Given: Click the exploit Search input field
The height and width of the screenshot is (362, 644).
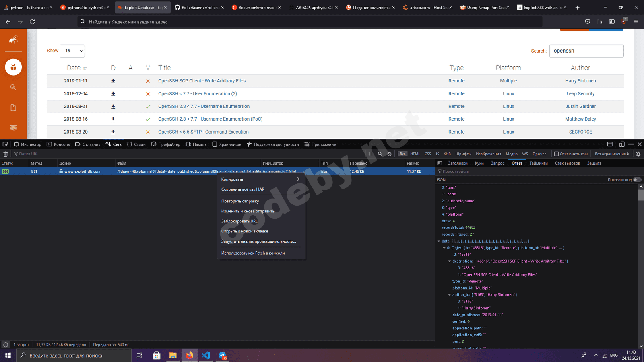Looking at the screenshot, I should pyautogui.click(x=586, y=51).
